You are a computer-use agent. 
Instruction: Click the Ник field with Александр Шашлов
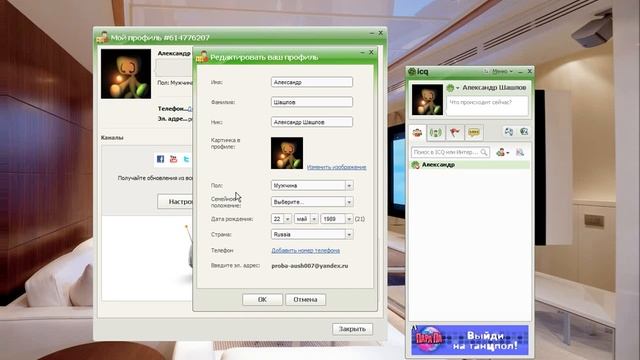(312, 122)
